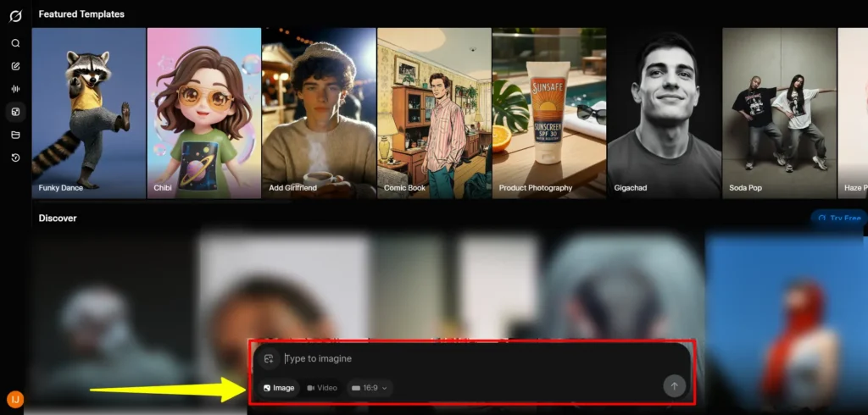Open the search icon in sidebar

pyautogui.click(x=15, y=43)
